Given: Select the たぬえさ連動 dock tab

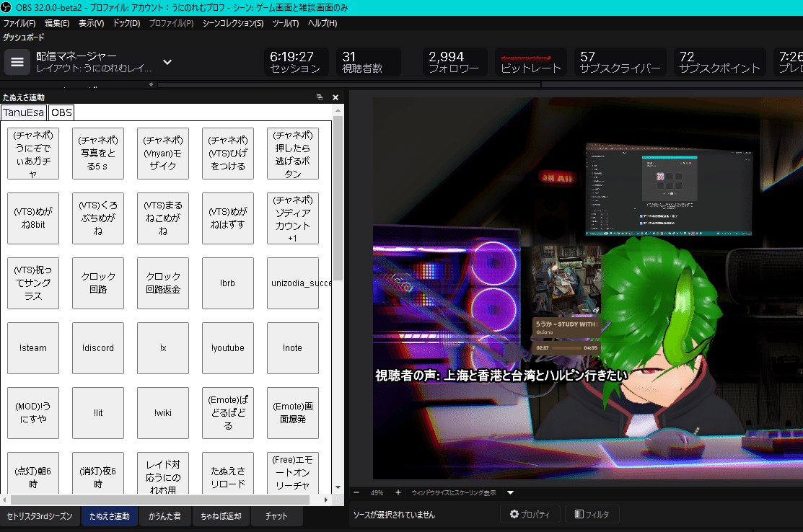Looking at the screenshot, I should [109, 516].
